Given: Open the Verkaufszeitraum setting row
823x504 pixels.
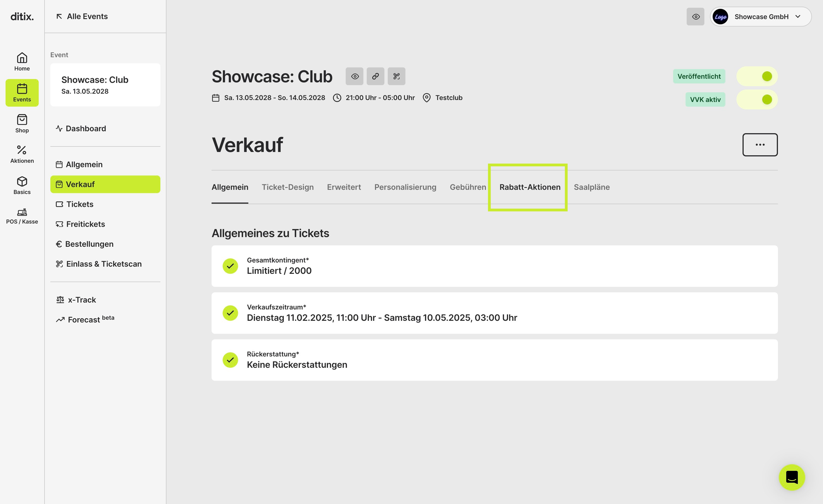Looking at the screenshot, I should 495,313.
